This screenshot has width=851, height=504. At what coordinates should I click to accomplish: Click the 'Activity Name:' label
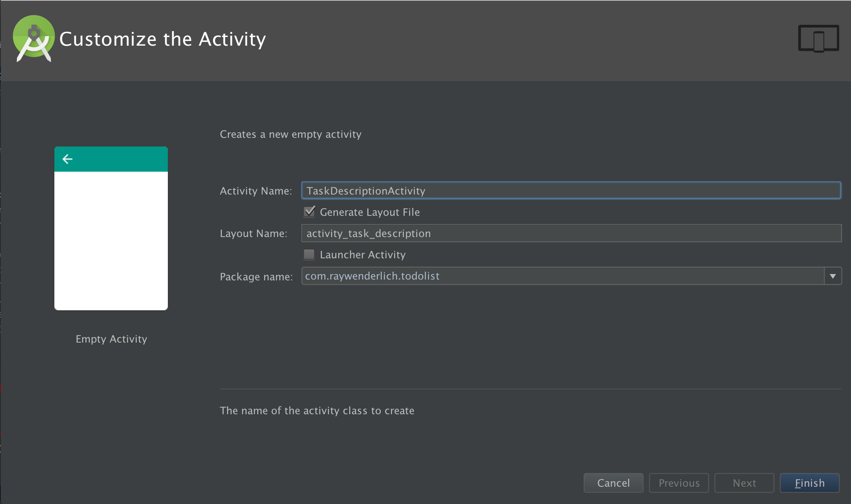tap(256, 191)
